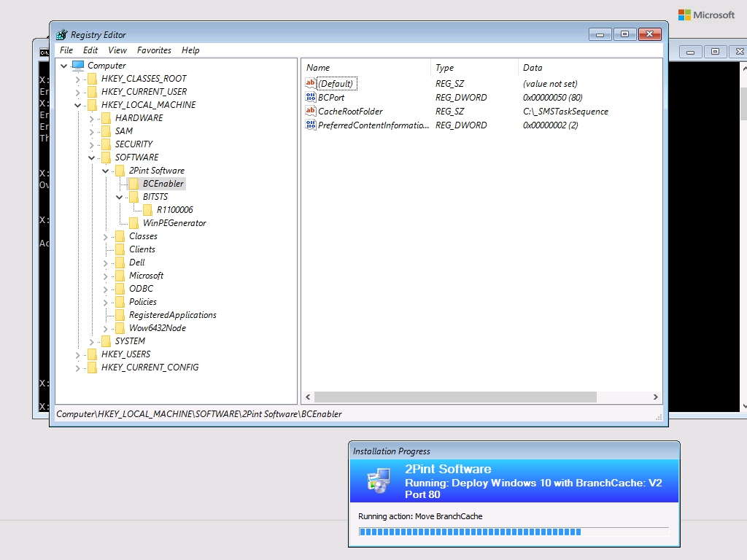Click the horizontal scrollbar right arrow

[655, 397]
